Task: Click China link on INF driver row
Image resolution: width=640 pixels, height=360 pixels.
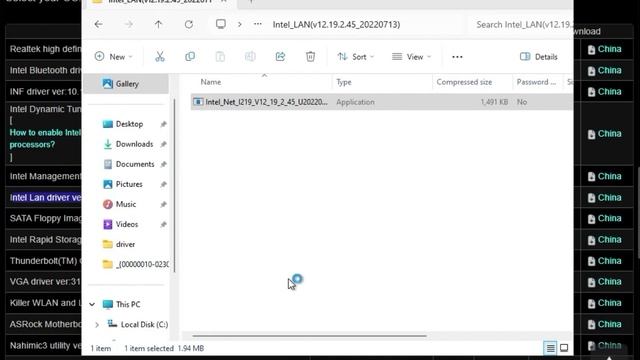Action: (x=604, y=92)
